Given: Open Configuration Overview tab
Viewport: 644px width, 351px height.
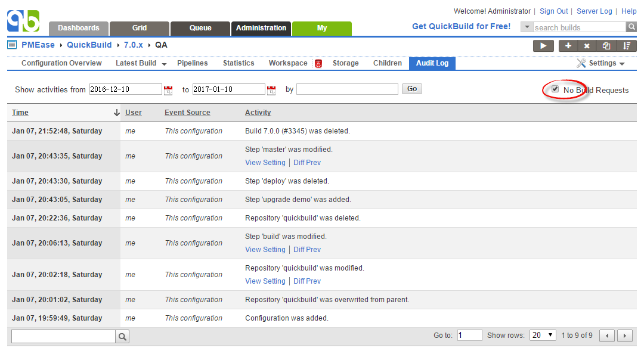Looking at the screenshot, I should click(x=61, y=63).
